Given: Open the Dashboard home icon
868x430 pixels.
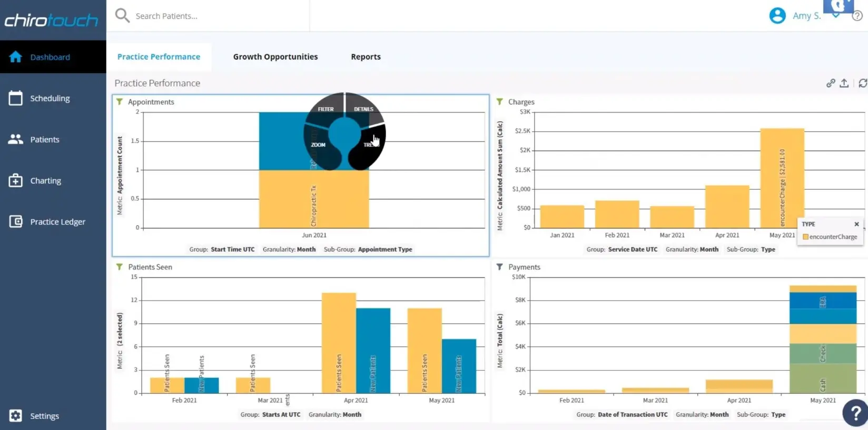Looking at the screenshot, I should click(x=16, y=57).
